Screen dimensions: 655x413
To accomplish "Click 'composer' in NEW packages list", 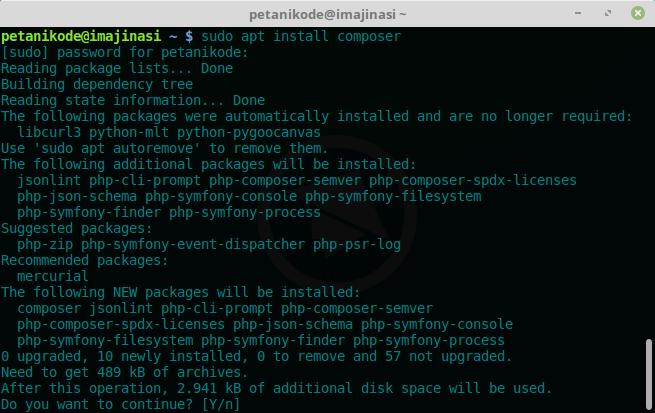I will pyautogui.click(x=49, y=309).
